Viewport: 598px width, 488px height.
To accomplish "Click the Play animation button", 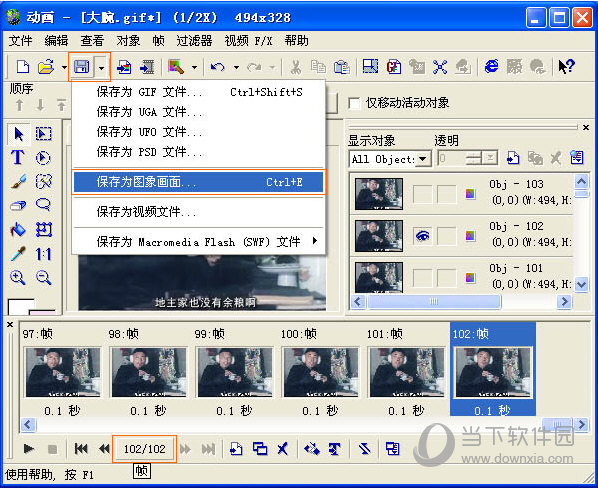I will coord(29,449).
